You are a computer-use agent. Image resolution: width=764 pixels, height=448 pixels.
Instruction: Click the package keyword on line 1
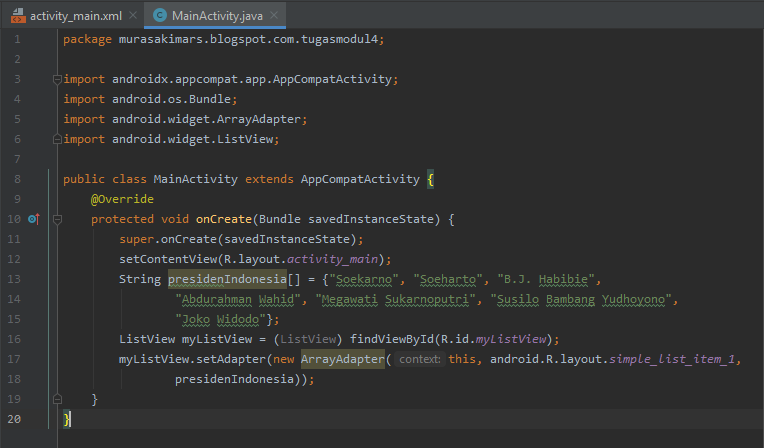click(x=87, y=39)
